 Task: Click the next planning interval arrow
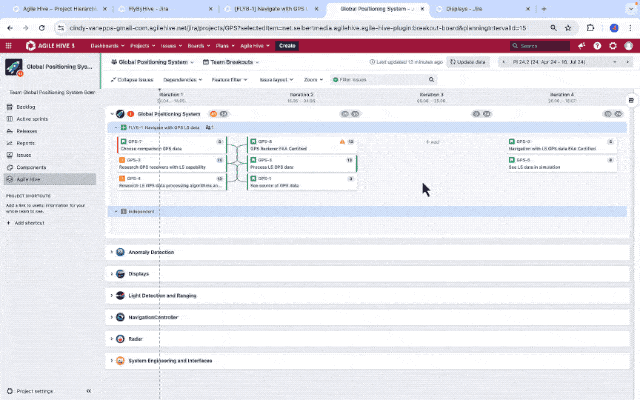tap(627, 62)
